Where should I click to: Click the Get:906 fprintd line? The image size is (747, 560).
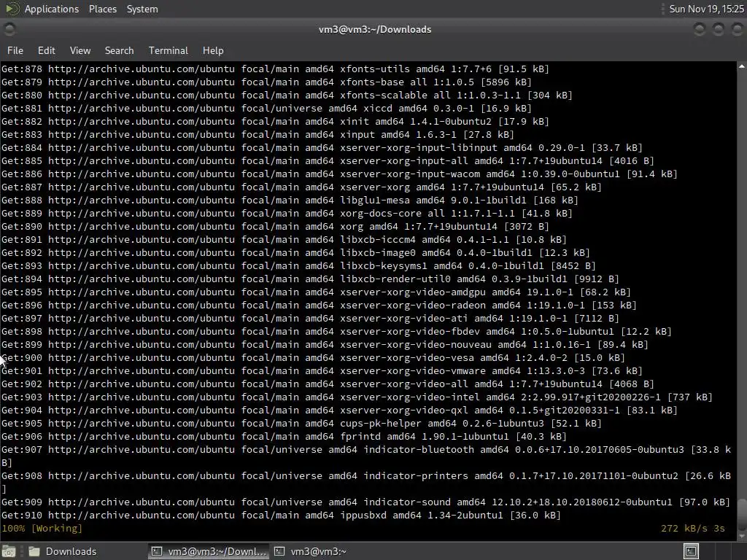click(x=284, y=436)
